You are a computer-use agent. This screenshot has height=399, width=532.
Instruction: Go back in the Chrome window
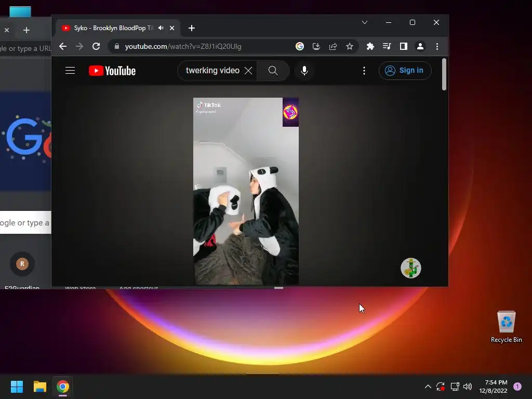click(63, 46)
